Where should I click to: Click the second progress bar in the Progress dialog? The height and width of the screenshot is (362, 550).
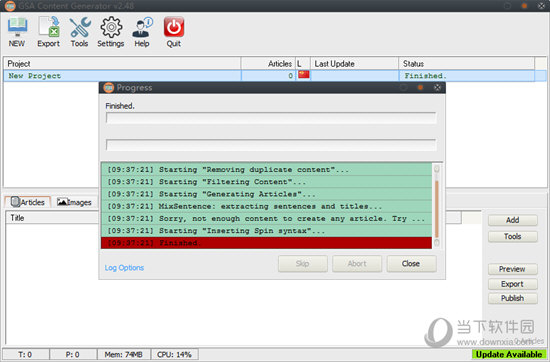[271, 145]
